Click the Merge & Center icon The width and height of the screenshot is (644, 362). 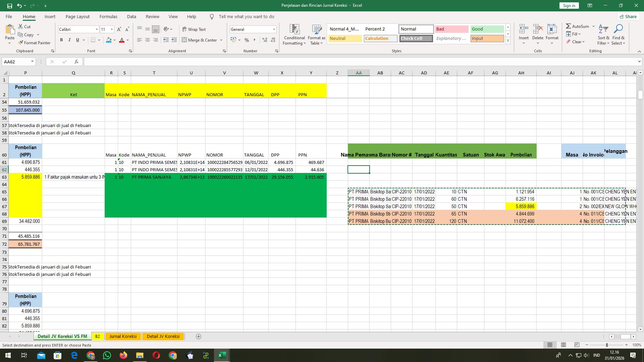tap(185, 40)
